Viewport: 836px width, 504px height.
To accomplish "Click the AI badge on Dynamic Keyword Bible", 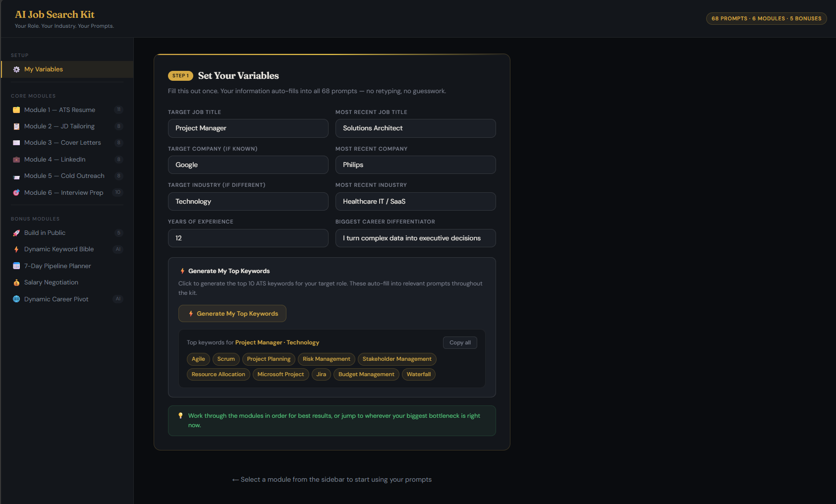I will click(x=118, y=249).
